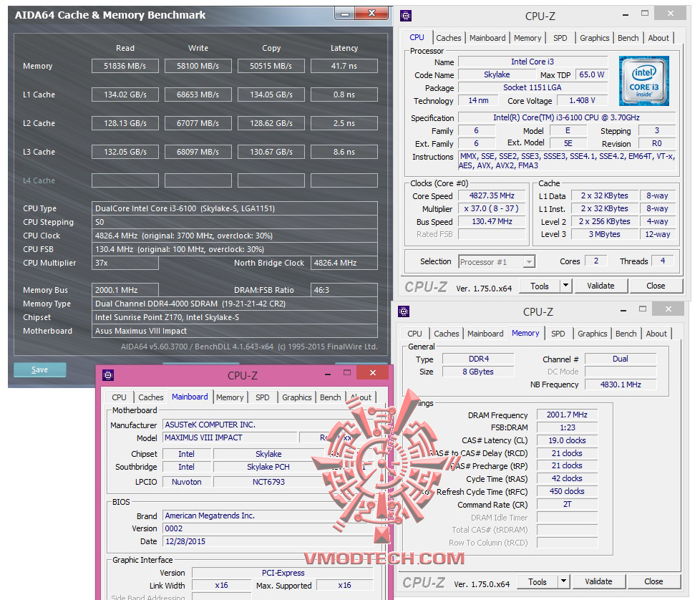Viewport: 700px width, 600px height.
Task: Open Caches tab in pink CPU-Z window
Action: click(151, 397)
